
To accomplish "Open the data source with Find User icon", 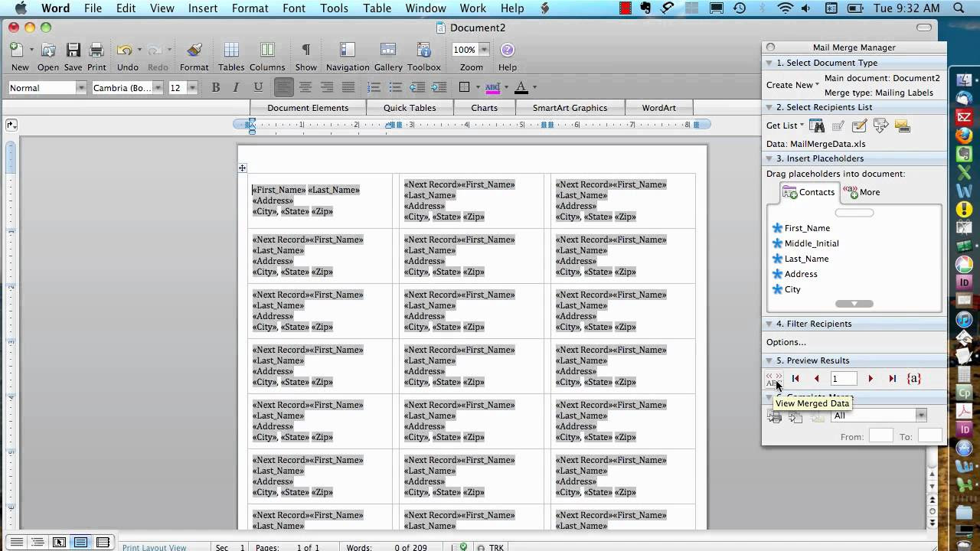I will coord(816,126).
